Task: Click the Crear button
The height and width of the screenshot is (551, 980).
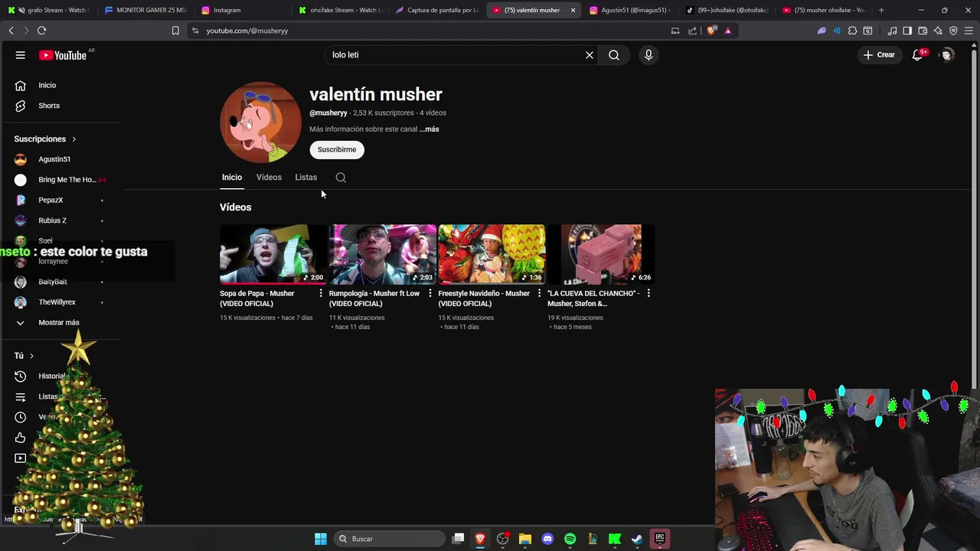Action: click(879, 55)
